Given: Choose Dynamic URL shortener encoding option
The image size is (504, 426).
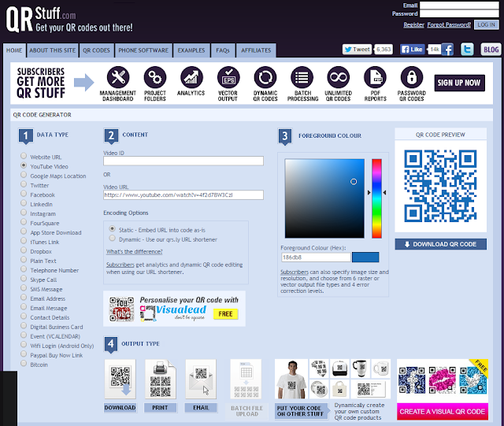Looking at the screenshot, I should (x=112, y=239).
